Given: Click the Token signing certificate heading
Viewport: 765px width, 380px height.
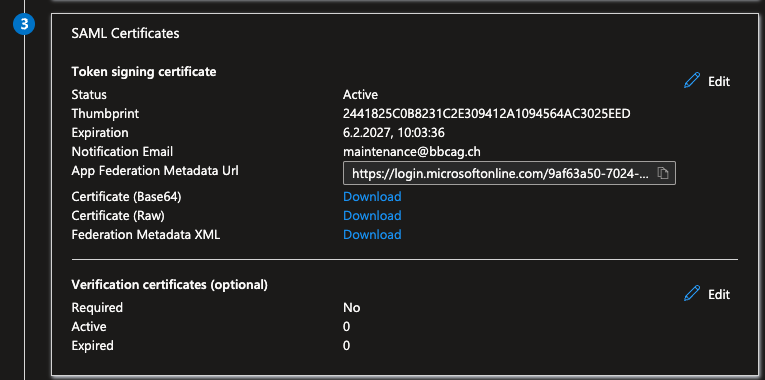Looking at the screenshot, I should (x=144, y=72).
